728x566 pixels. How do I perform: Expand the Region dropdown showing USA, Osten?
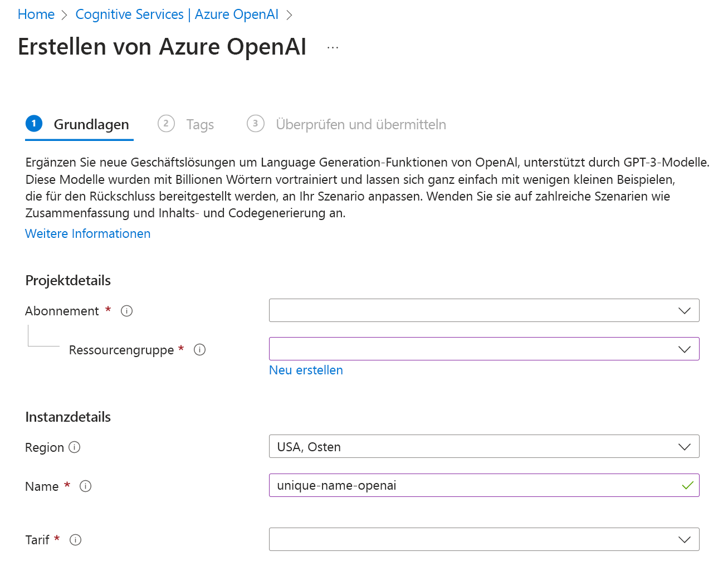(x=484, y=446)
